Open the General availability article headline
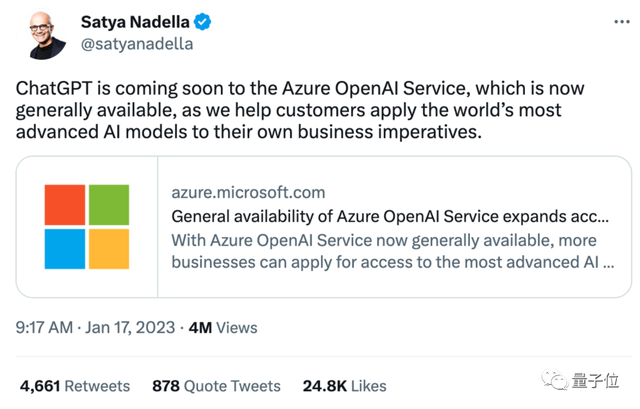Screen dimensions: 640x409 390,216
